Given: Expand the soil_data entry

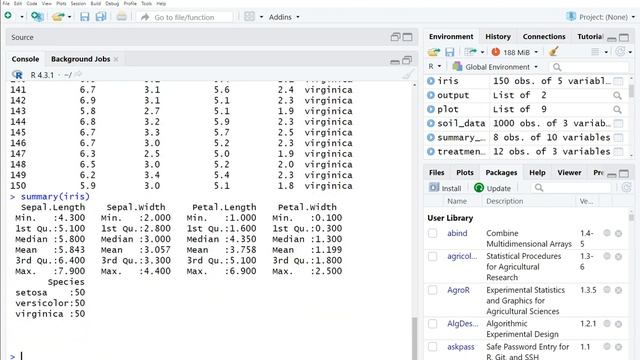Looking at the screenshot, I should (x=431, y=123).
